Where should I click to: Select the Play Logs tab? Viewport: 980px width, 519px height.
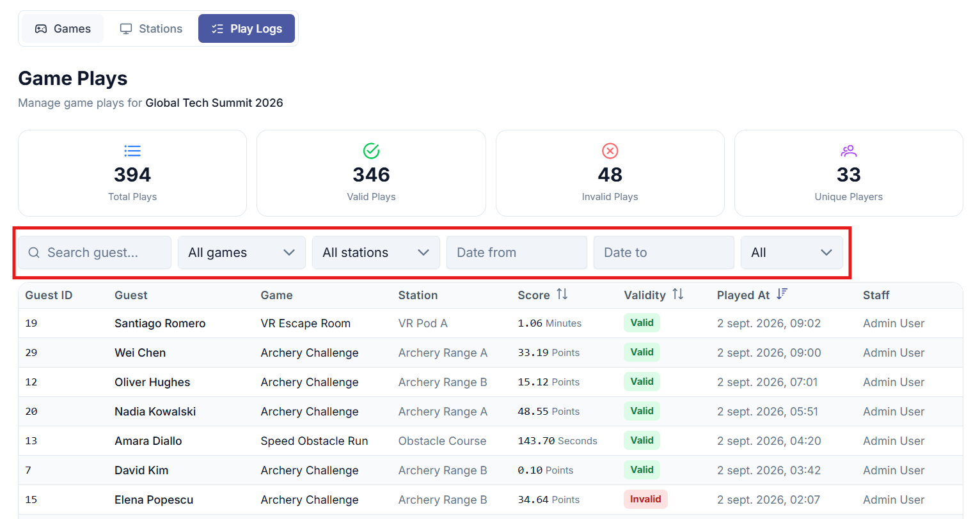tap(246, 29)
